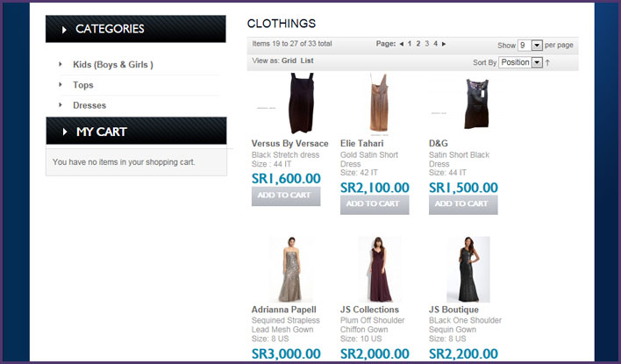Open Kids (Boys & Girls) category
The image size is (621, 364).
(113, 65)
